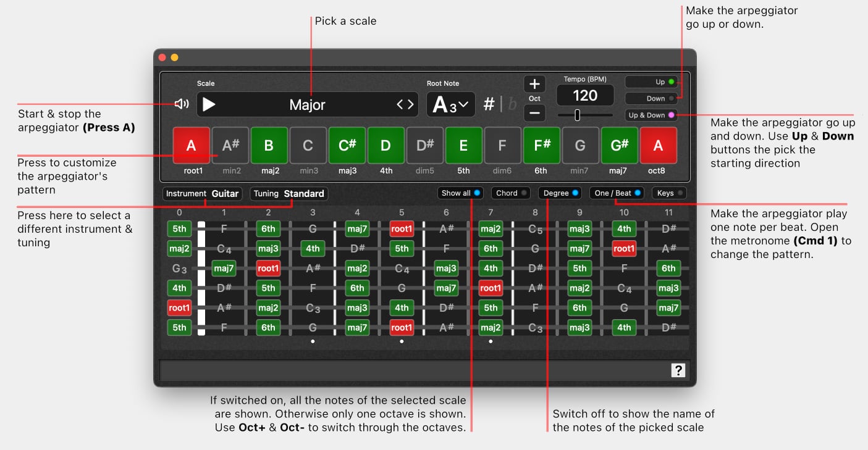Click the Tempo 120 BPM field

(585, 96)
